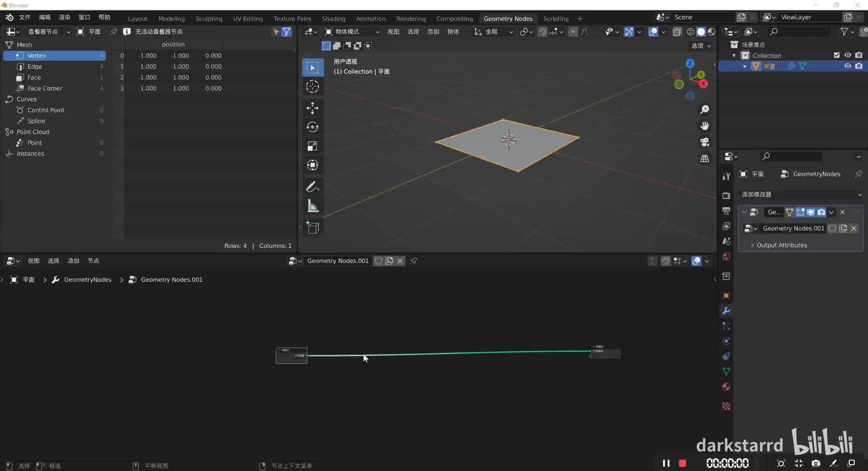Click the Blender logo menu icon

[9, 18]
